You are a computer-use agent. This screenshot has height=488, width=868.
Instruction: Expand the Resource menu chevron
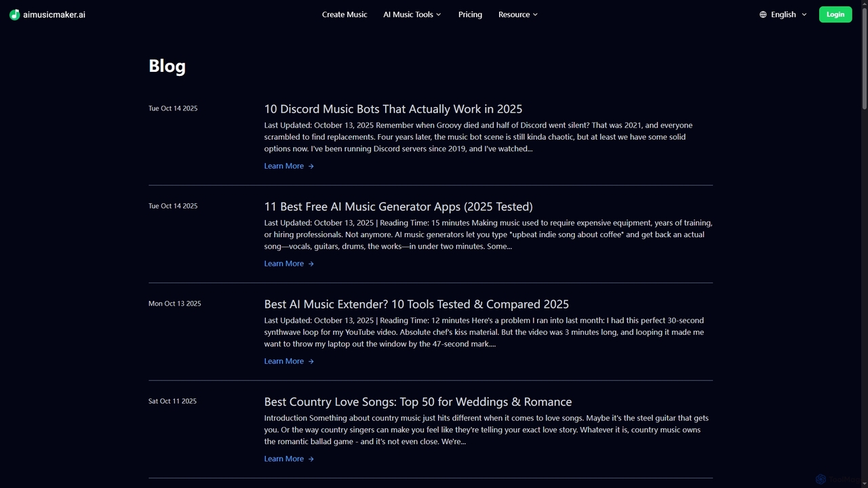point(535,14)
